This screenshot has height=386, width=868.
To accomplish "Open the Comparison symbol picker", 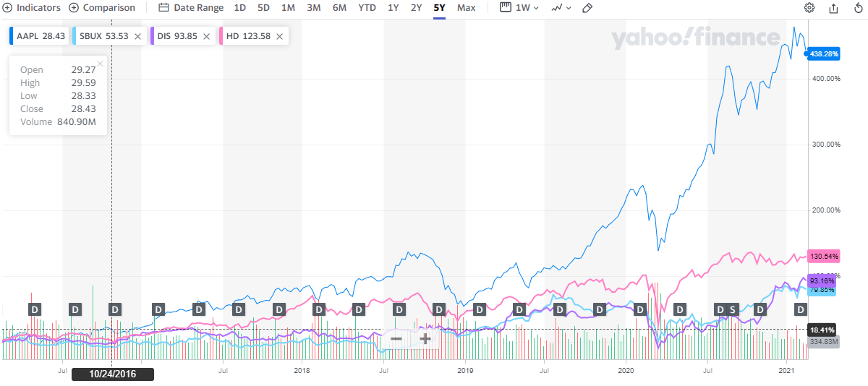I will [102, 8].
